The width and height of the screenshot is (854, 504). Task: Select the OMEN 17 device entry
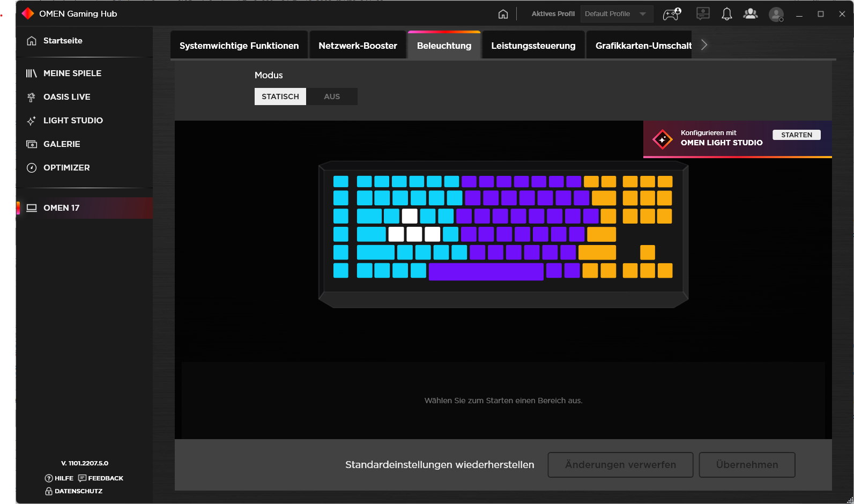(85, 208)
